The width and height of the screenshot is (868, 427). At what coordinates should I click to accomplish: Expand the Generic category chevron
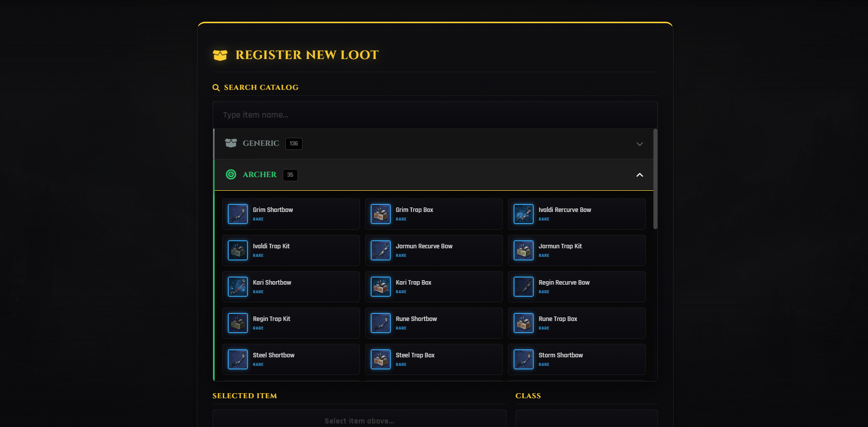pos(639,144)
